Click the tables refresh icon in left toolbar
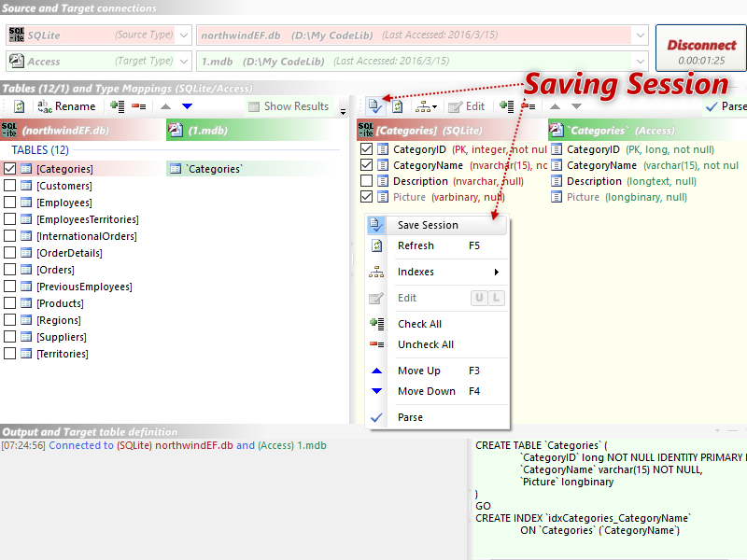 tap(19, 106)
